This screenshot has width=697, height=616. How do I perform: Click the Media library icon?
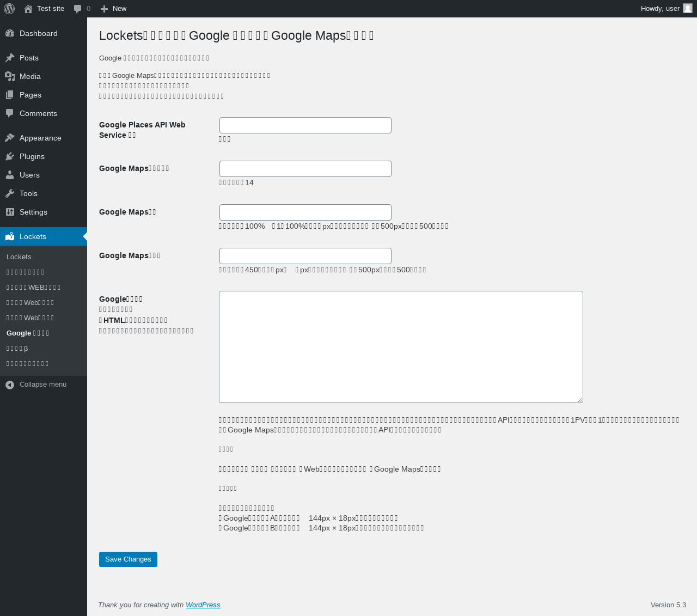click(x=10, y=76)
